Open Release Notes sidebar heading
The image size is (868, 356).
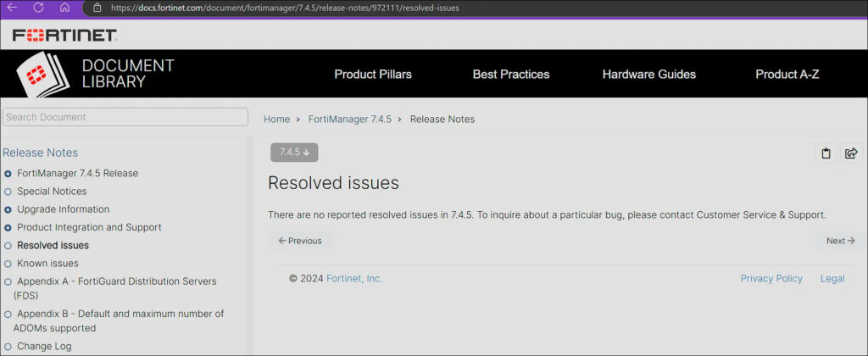click(41, 153)
